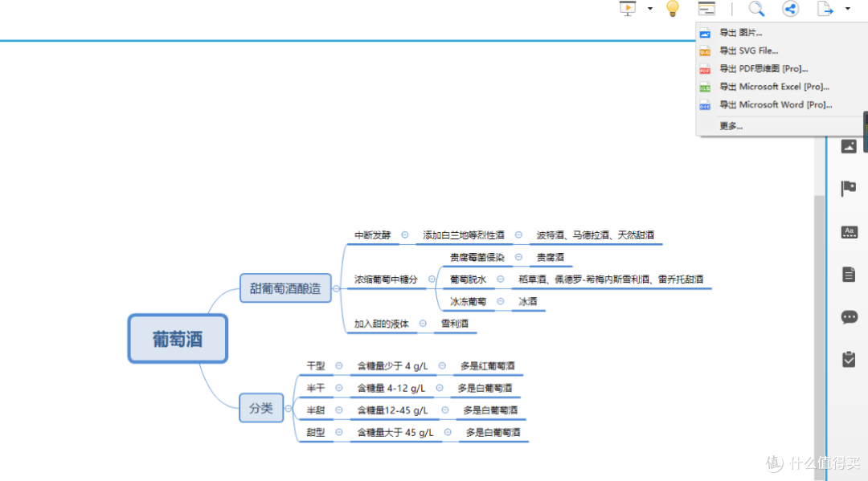This screenshot has height=481, width=868.
Task: Select the 波特酒、马德拉酒、天然甜酒 topic
Action: [595, 235]
